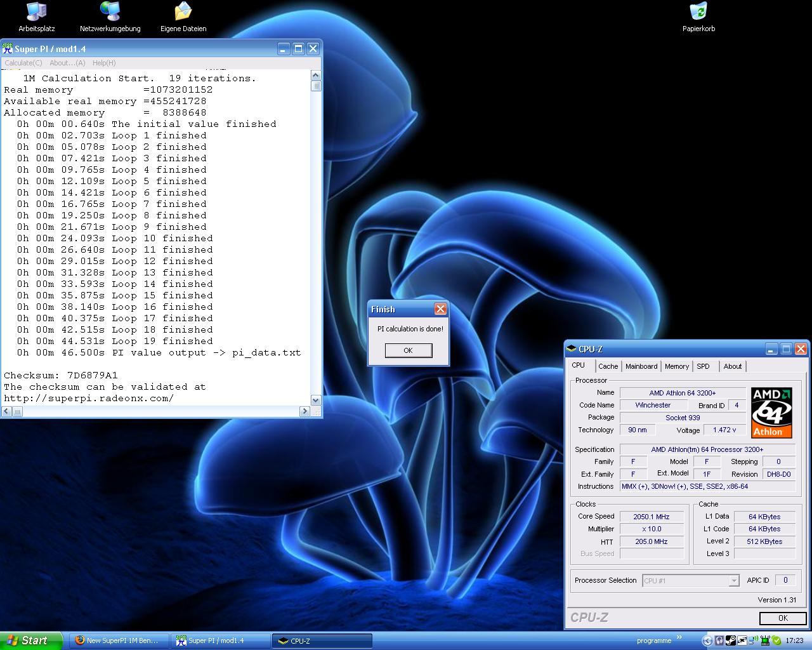Screen dimensions: 812x650
Task: Click the HTT 205.0 MHz field
Action: tap(652, 541)
